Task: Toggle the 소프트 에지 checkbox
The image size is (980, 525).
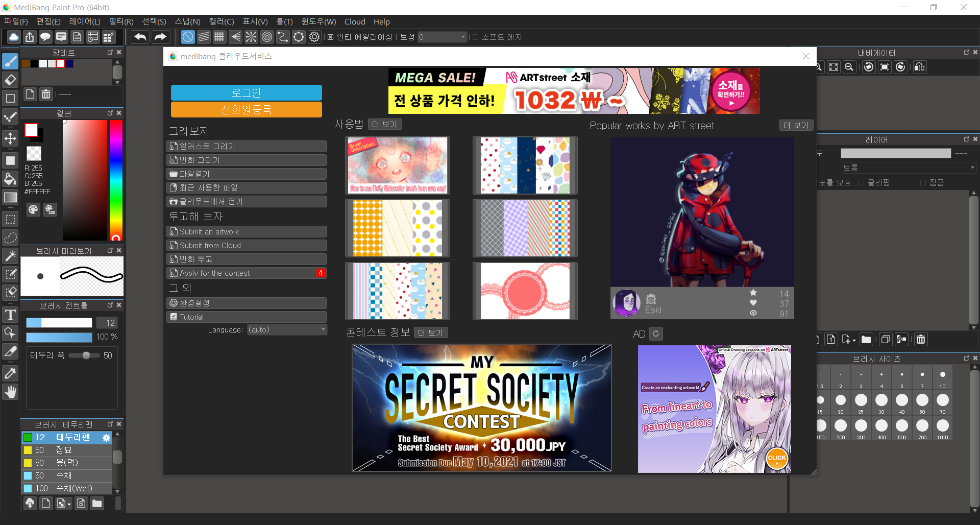Action: (x=475, y=37)
